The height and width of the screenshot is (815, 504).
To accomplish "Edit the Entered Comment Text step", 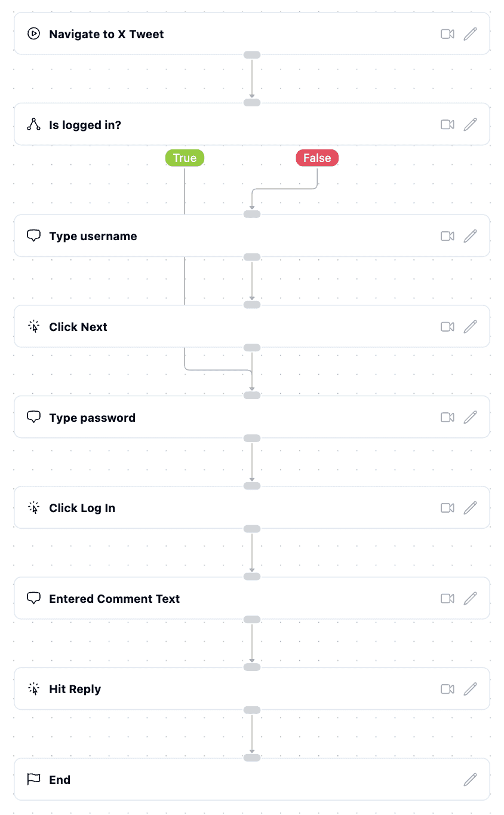I will [x=470, y=598].
